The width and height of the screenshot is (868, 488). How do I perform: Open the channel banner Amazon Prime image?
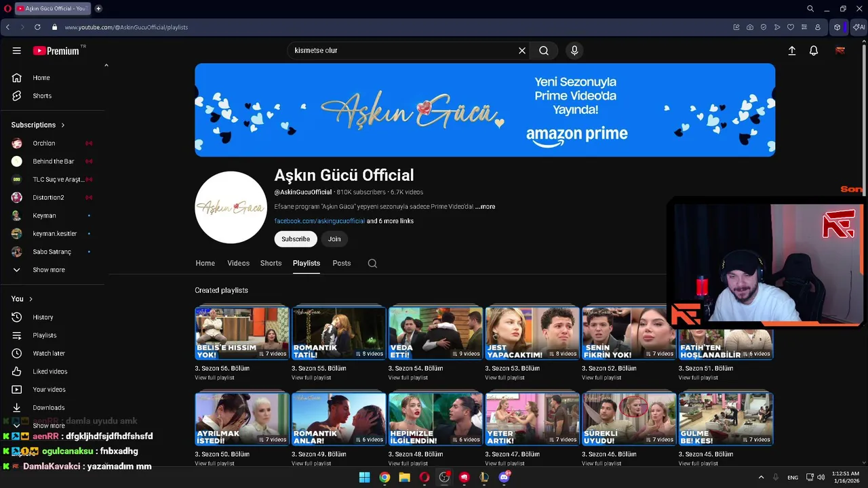[485, 110]
